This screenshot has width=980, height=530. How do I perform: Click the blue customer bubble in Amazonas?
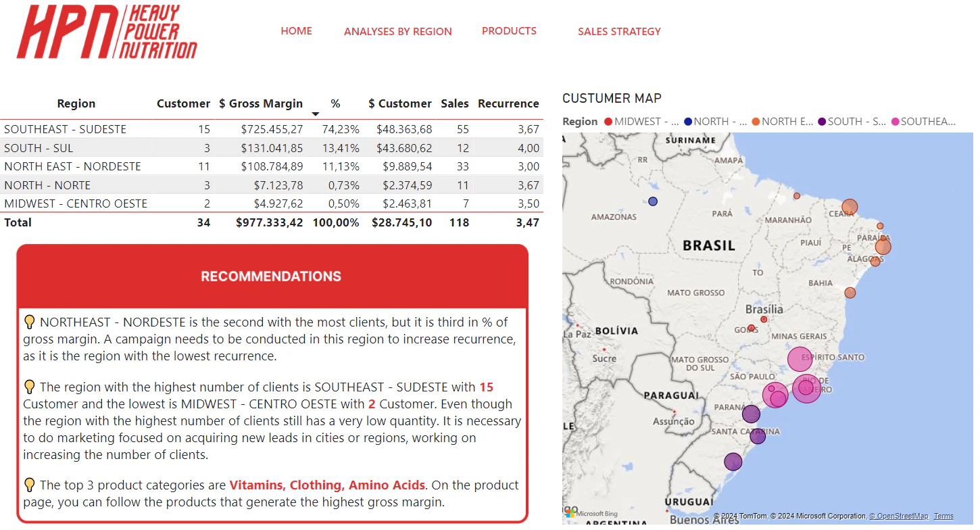653,201
